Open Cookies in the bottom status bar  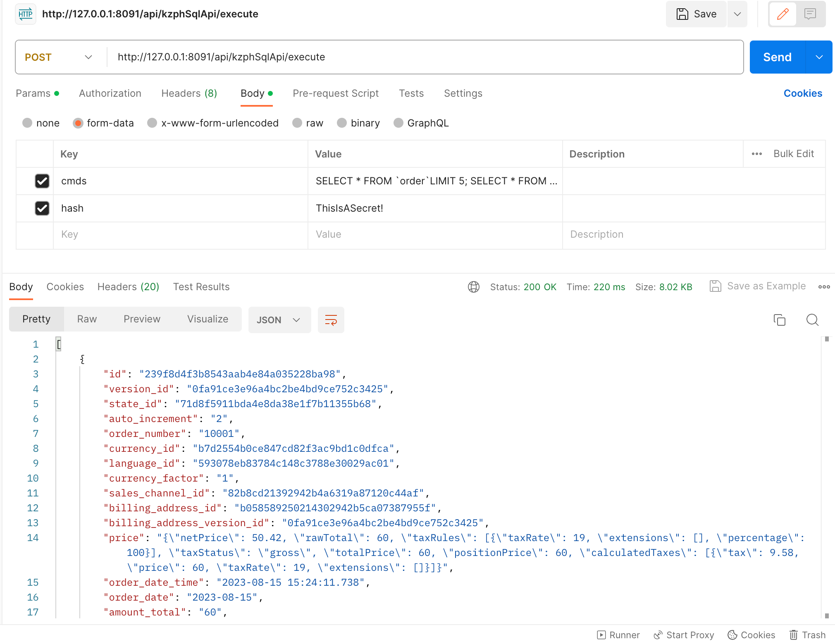(x=751, y=635)
